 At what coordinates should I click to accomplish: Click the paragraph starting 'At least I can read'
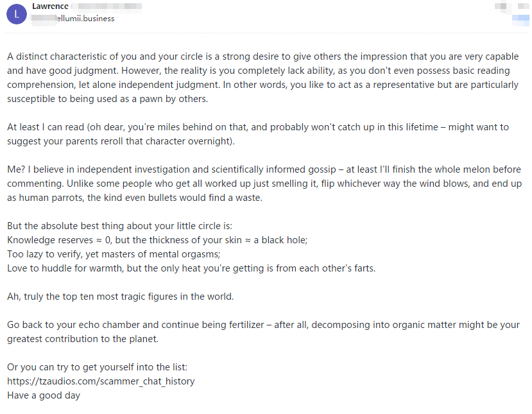click(258, 134)
